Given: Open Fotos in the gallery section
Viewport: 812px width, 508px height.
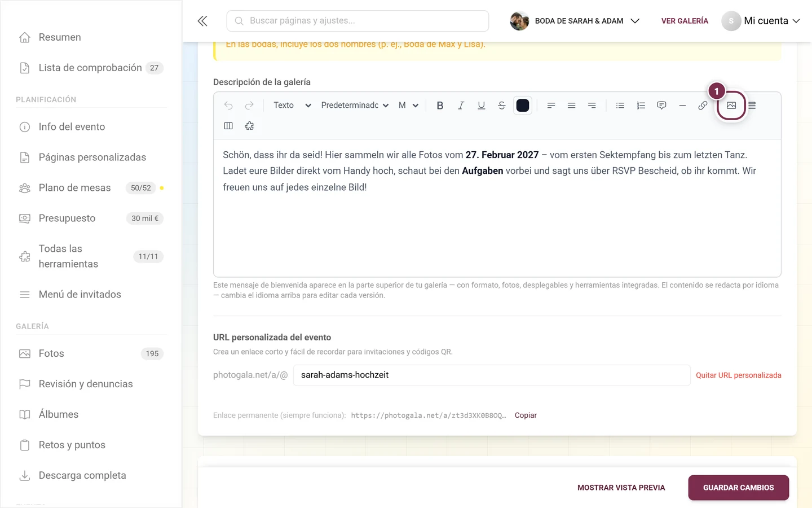Looking at the screenshot, I should 91,353.
